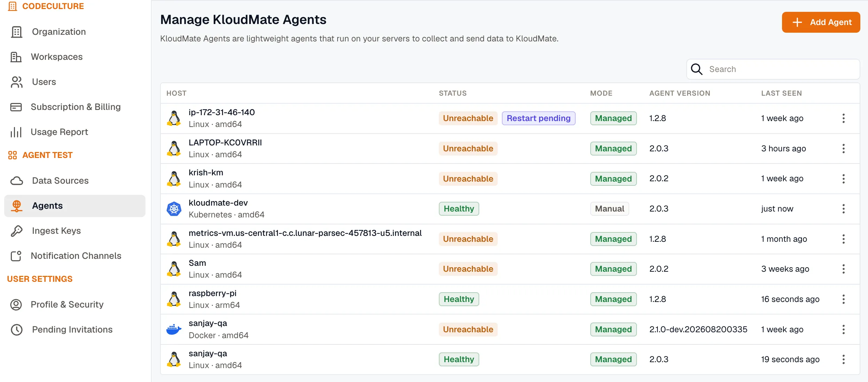Click the MODE column header

tap(601, 93)
